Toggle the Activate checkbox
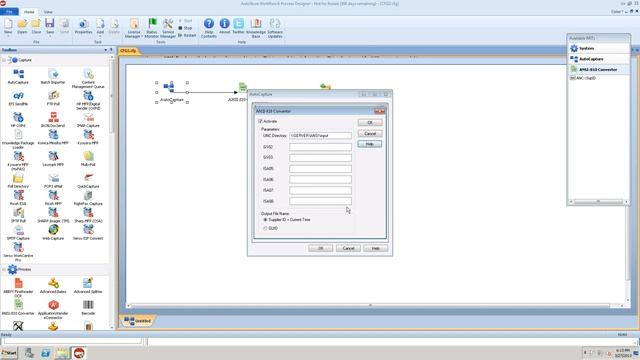The height and width of the screenshot is (360, 640). [260, 121]
